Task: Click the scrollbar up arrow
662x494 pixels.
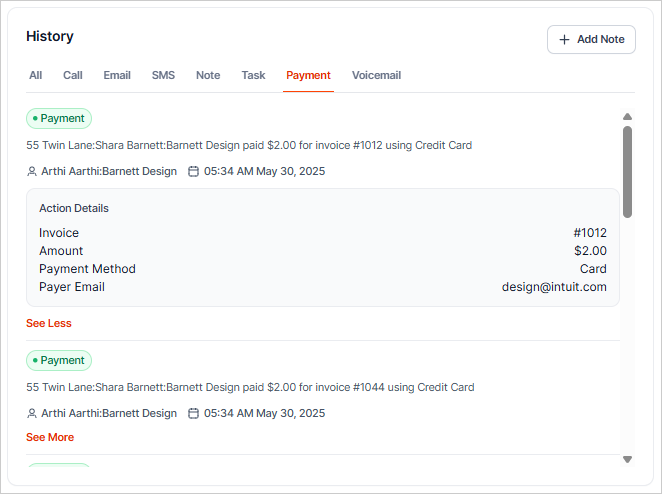Action: (x=627, y=116)
